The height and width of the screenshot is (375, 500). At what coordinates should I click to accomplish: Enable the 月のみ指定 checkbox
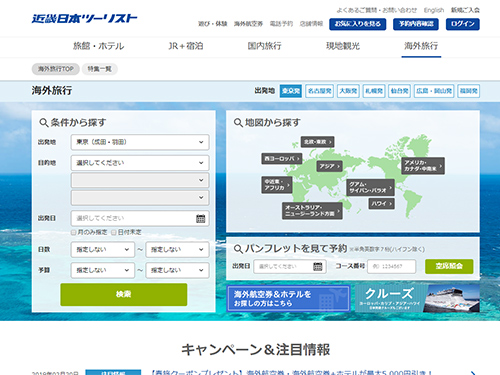(74, 232)
